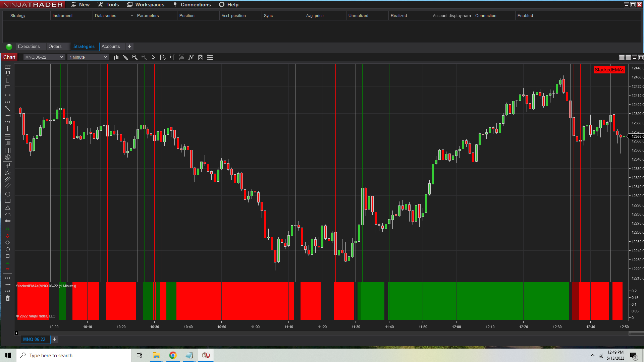
Task: Open Google Chrome from the taskbar
Action: click(173, 355)
